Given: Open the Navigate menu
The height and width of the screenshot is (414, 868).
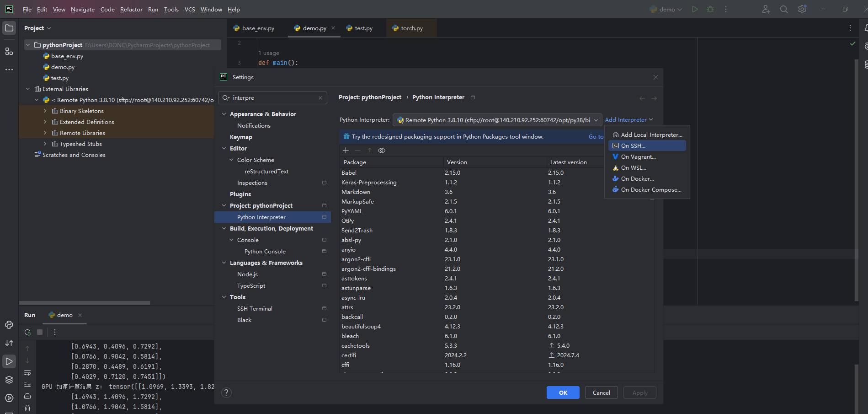Looking at the screenshot, I should [x=83, y=9].
